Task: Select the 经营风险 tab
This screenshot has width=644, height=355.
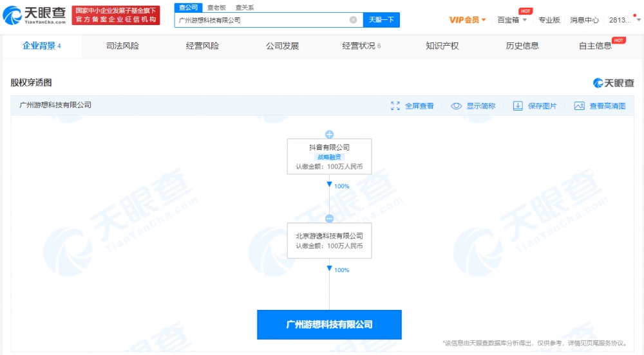Action: click(202, 46)
